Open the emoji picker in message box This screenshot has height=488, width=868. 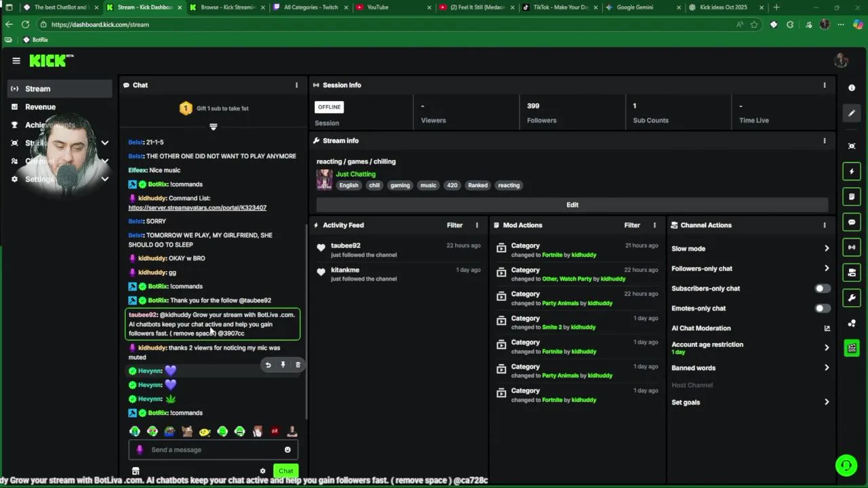coord(288,449)
